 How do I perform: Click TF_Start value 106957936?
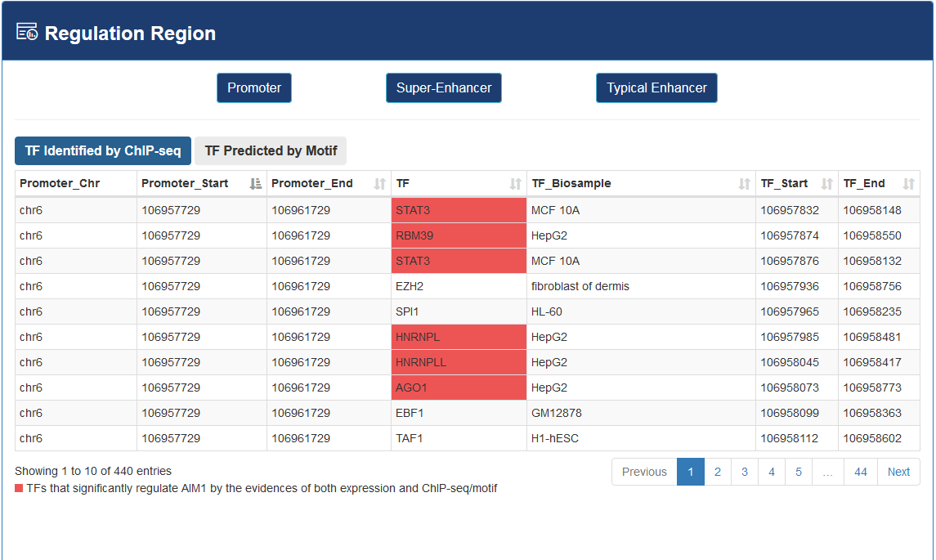pos(790,287)
